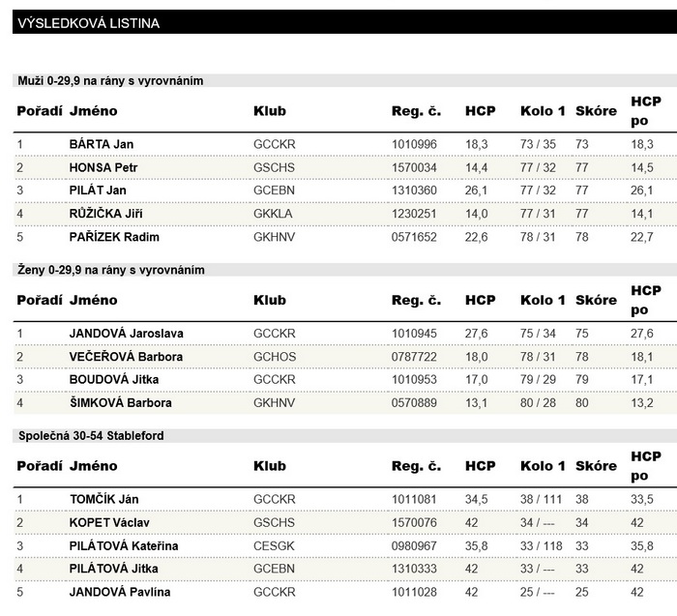Viewport: 677px width, 616px height.
Task: Click round score 75 / 34
Action: pyautogui.click(x=538, y=334)
